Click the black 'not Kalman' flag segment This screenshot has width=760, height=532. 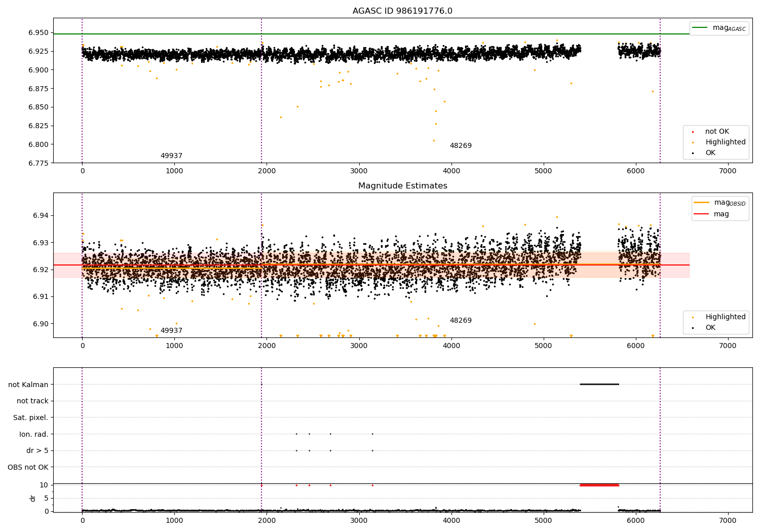coord(599,384)
